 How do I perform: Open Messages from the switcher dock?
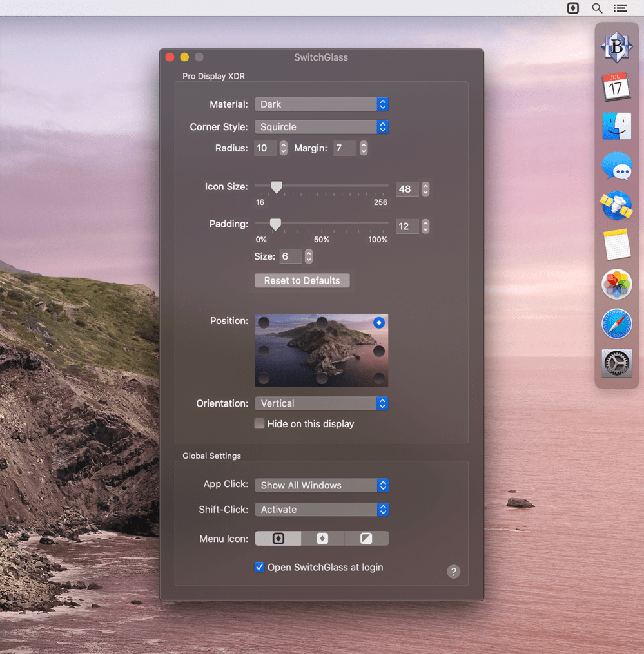tap(616, 166)
